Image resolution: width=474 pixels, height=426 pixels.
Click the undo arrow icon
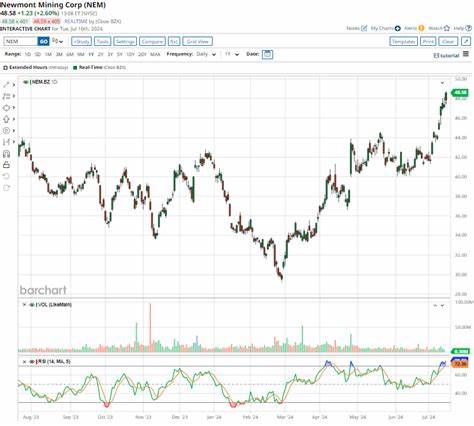[x=6, y=176]
